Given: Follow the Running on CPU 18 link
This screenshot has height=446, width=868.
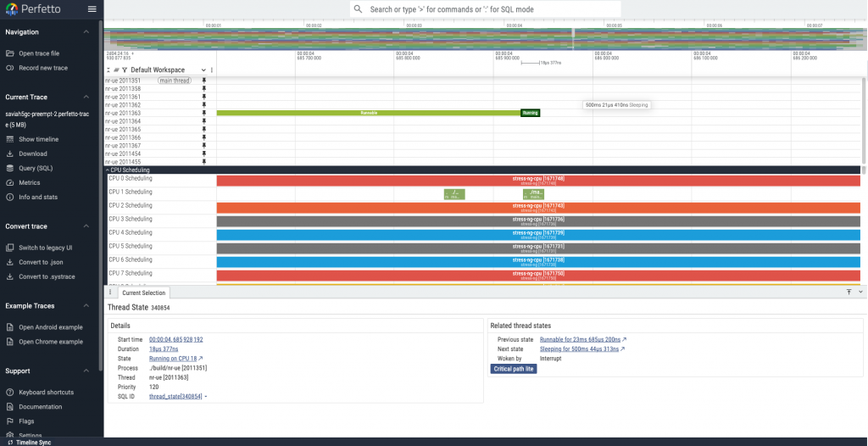Looking at the screenshot, I should pyautogui.click(x=175, y=359).
